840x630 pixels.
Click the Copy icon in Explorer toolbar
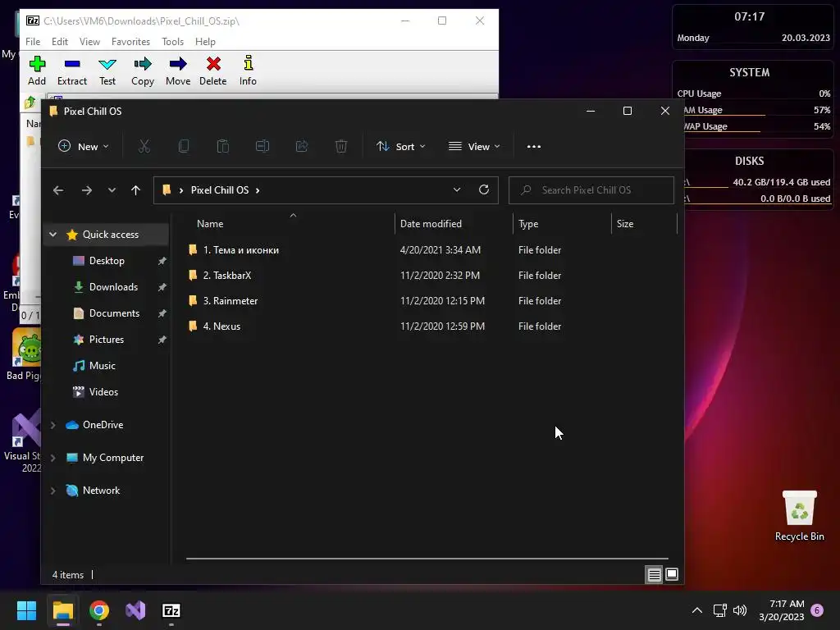(x=183, y=146)
